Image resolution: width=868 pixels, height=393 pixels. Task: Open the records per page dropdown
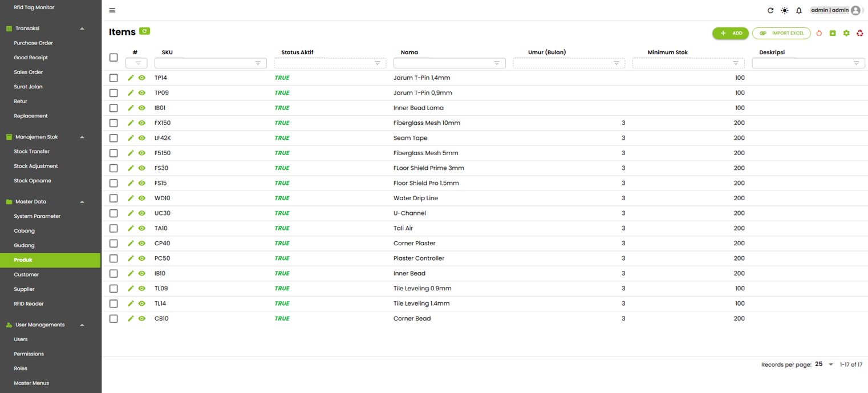point(825,364)
